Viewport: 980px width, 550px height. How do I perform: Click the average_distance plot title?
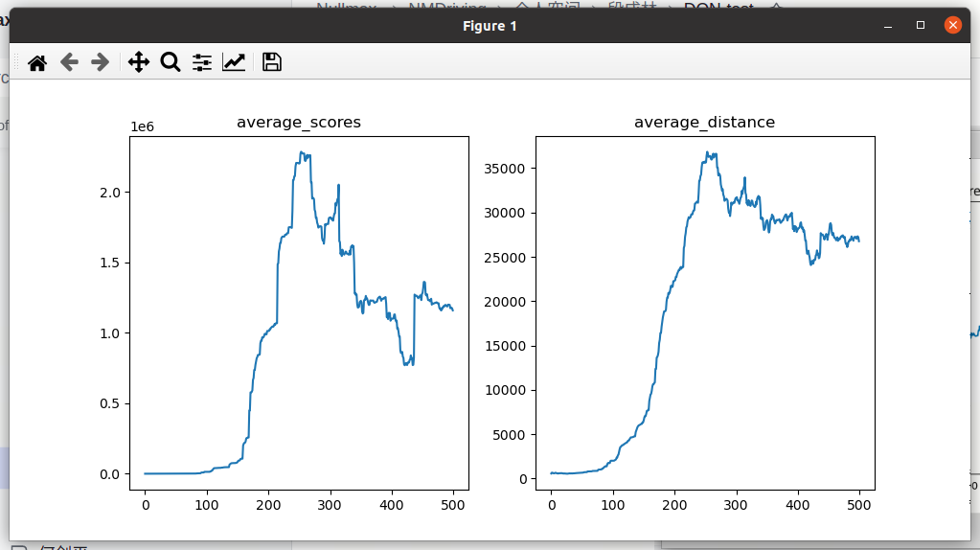tap(704, 122)
